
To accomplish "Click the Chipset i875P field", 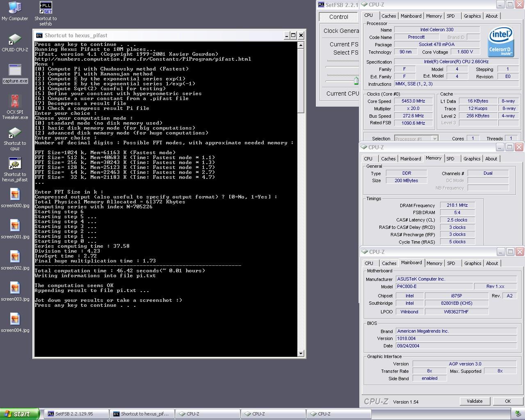I will [457, 296].
